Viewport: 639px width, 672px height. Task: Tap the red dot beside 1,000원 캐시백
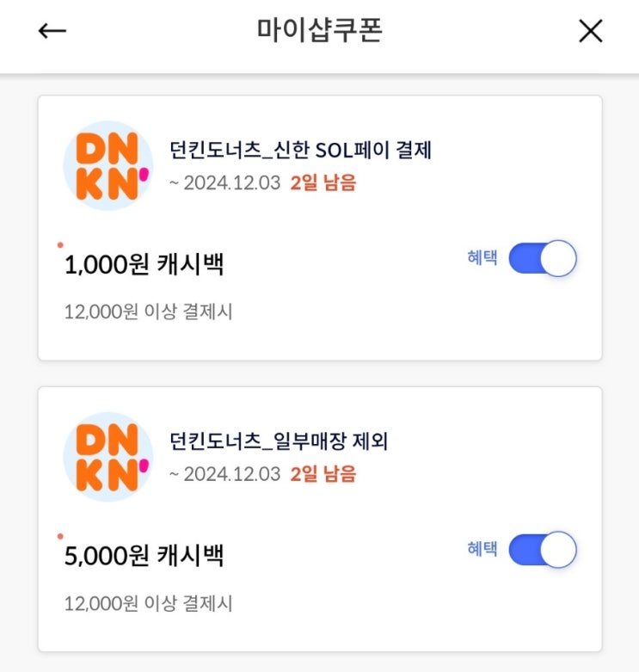pyautogui.click(x=60, y=245)
